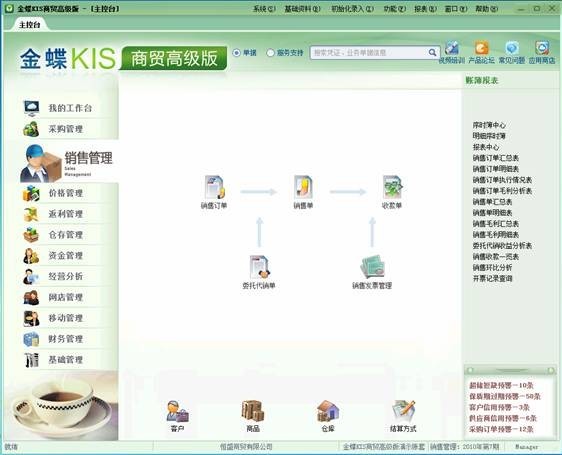Open the 基础资料 menu

302,9
